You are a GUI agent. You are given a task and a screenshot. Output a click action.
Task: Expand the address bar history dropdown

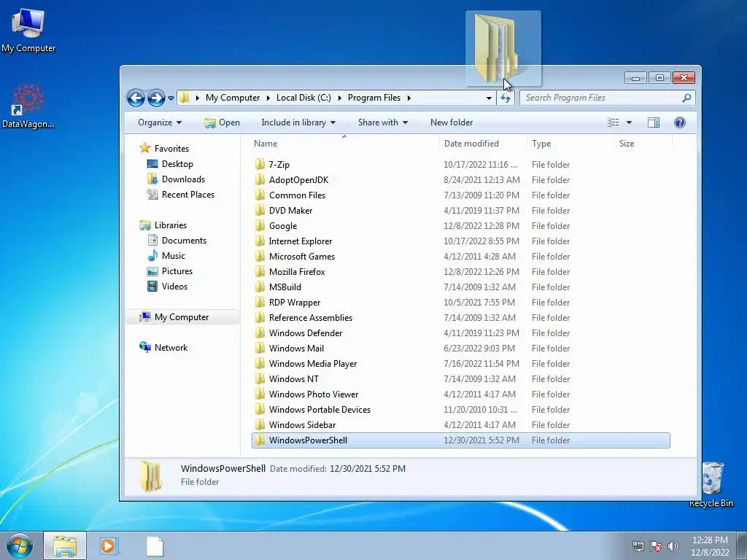[x=489, y=98]
